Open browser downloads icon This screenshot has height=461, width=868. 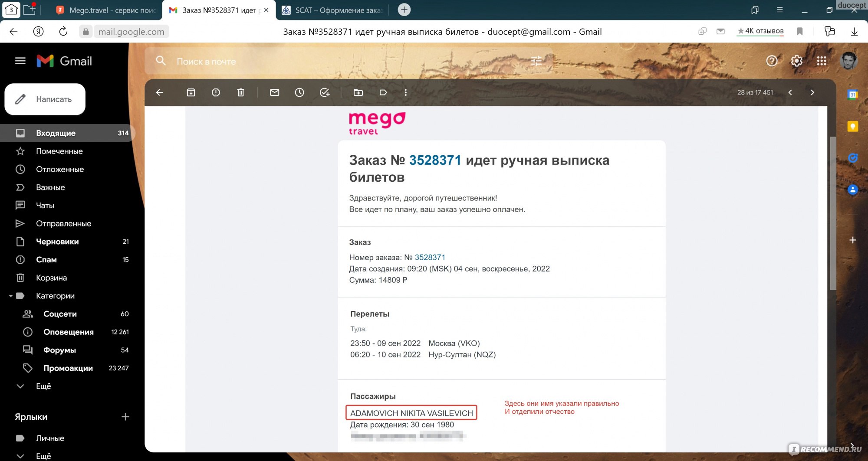click(854, 32)
